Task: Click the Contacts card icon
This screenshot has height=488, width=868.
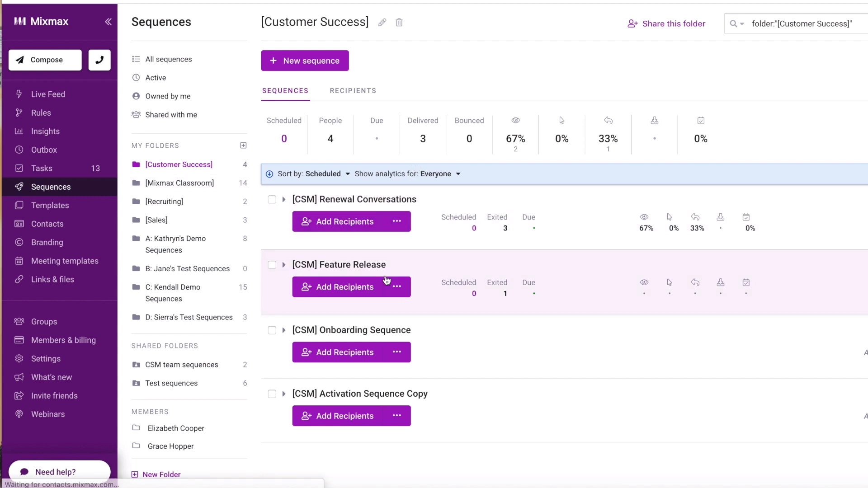Action: 19,224
